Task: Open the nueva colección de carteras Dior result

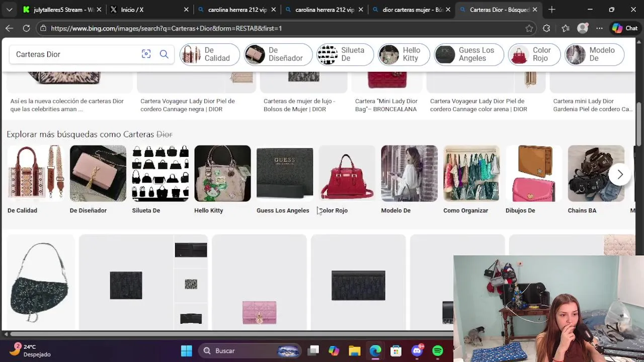Action: coord(67,105)
